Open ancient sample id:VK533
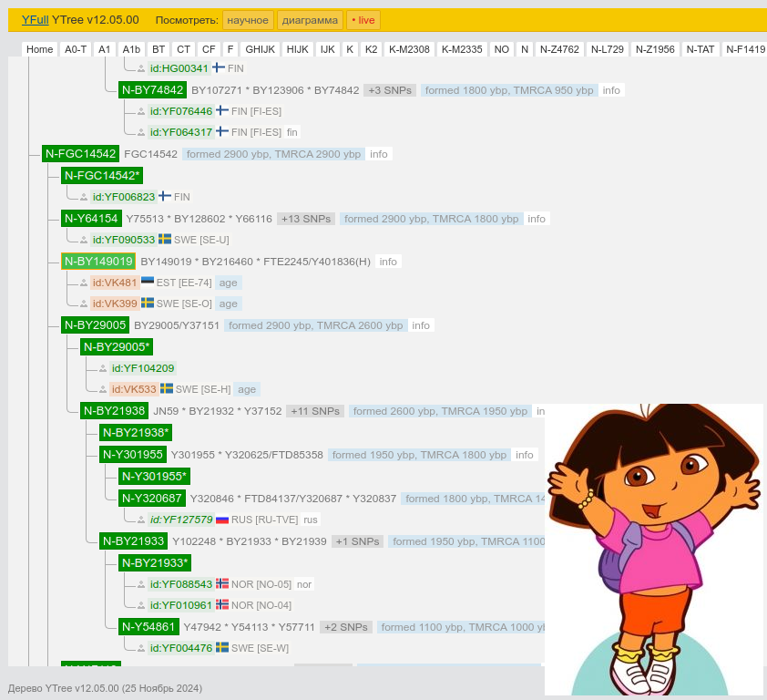 point(134,389)
